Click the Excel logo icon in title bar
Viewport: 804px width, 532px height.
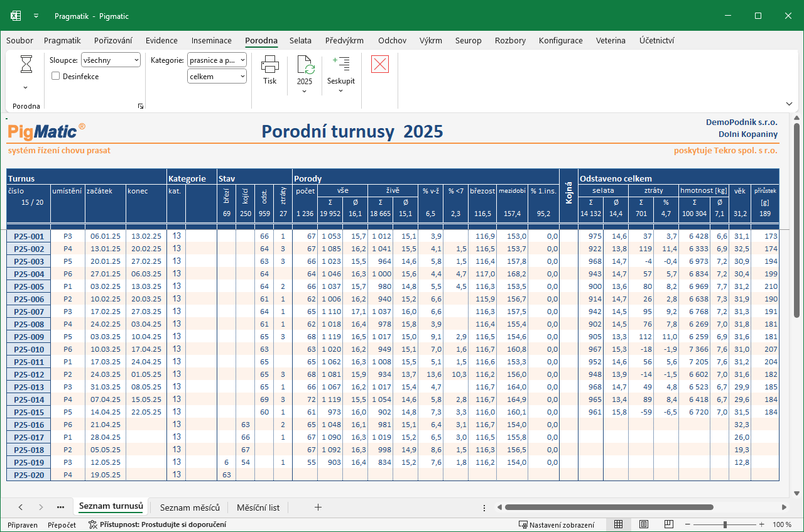click(x=16, y=15)
